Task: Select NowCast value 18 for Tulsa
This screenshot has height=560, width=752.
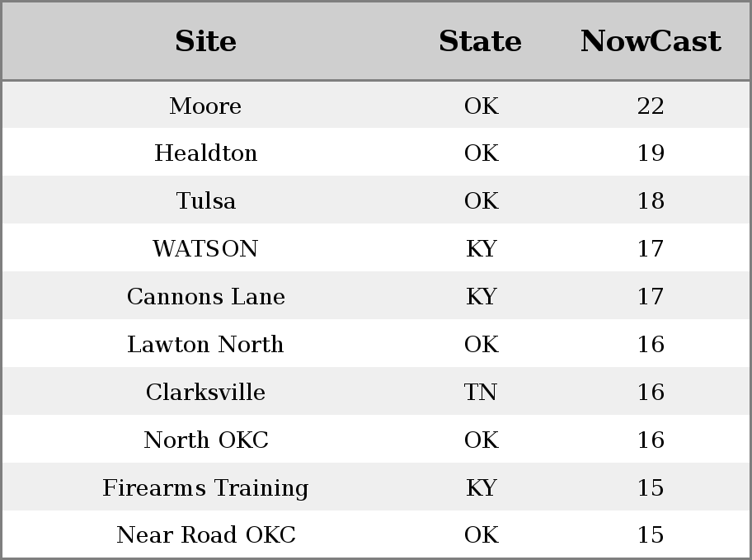Action: [651, 200]
